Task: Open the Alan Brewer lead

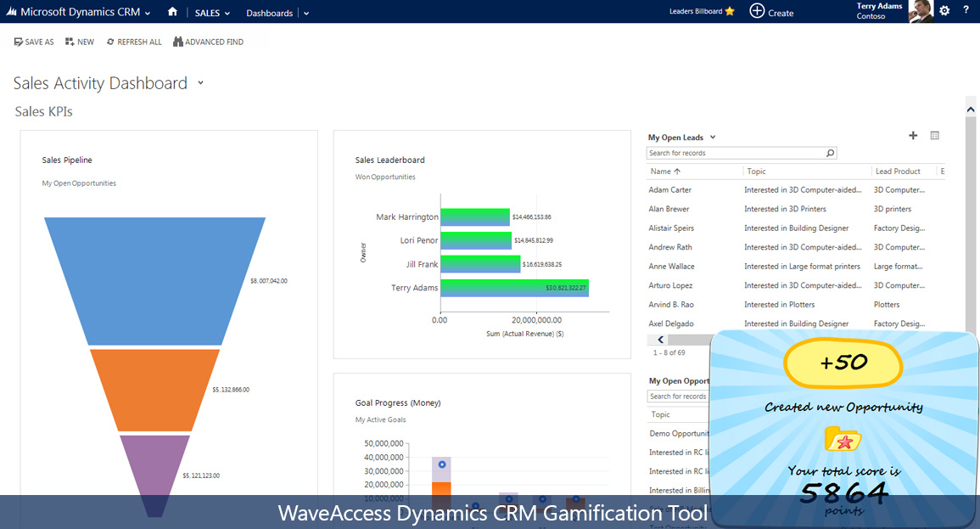Action: 669,209
